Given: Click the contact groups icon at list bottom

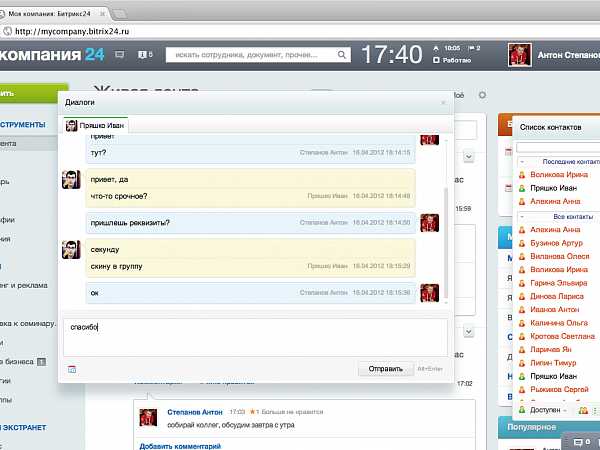Looking at the screenshot, I should (583, 410).
